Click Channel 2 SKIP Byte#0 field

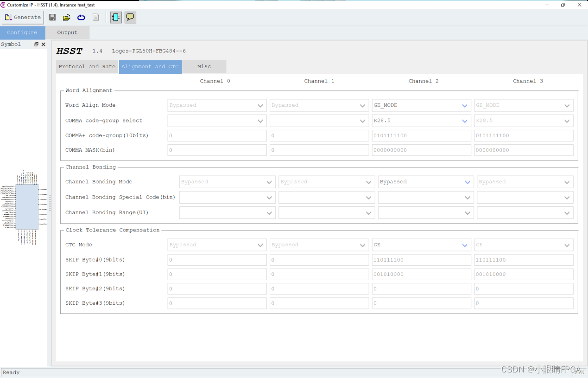point(421,260)
